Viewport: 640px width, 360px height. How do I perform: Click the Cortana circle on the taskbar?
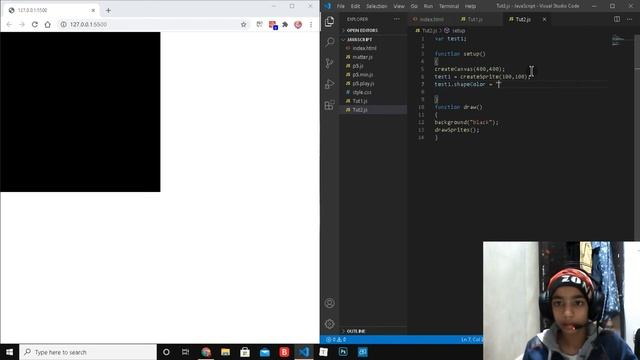click(x=166, y=352)
